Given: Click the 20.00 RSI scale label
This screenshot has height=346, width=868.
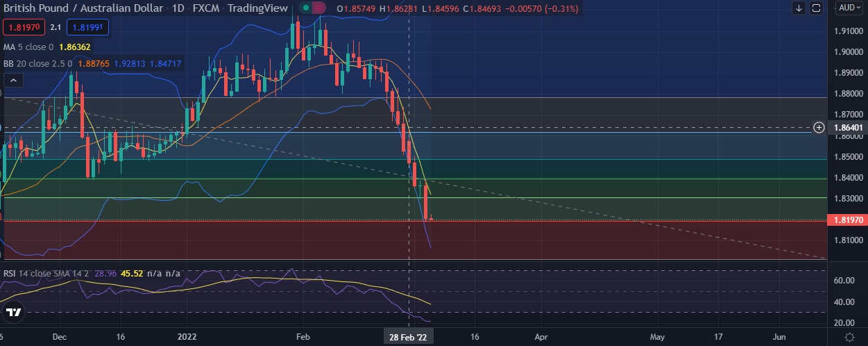Looking at the screenshot, I should (x=844, y=323).
